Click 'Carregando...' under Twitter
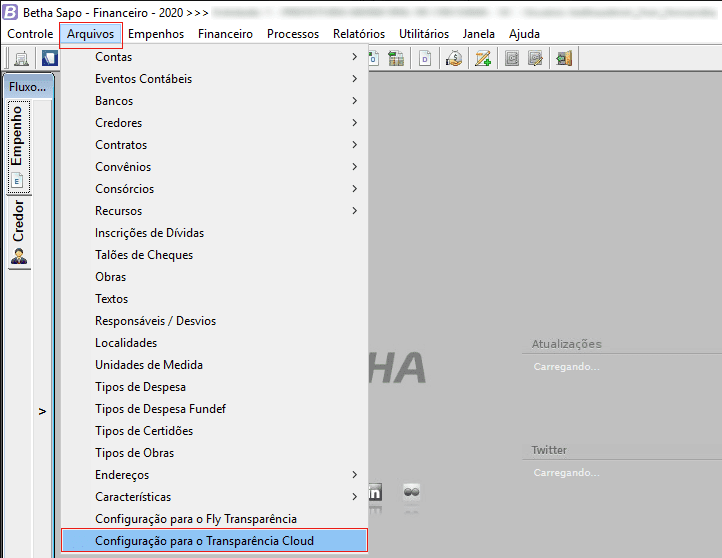Viewport: 722px width, 558px height. pyautogui.click(x=566, y=473)
